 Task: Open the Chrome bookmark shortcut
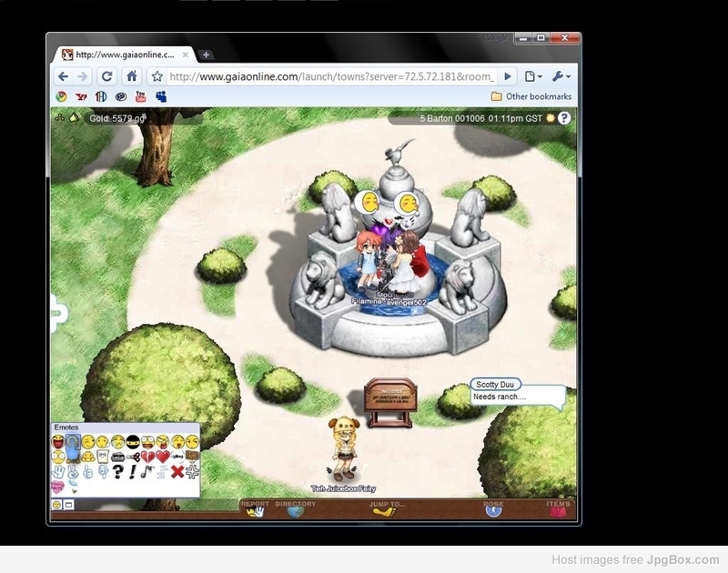pos(61,96)
